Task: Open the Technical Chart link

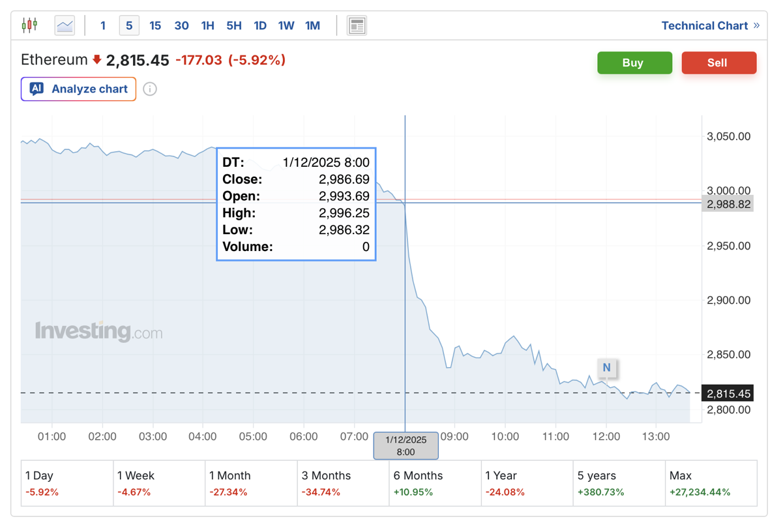Action: 704,25
